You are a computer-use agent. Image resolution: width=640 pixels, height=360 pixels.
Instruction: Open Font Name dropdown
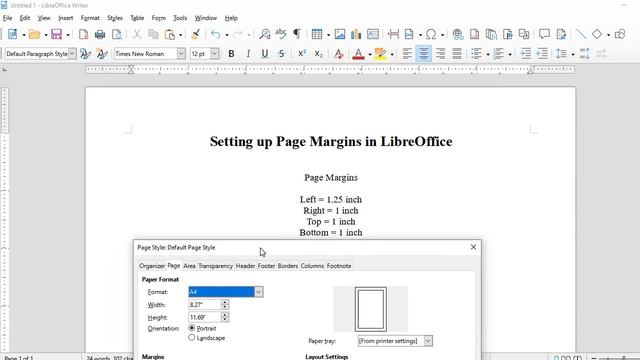181,54
